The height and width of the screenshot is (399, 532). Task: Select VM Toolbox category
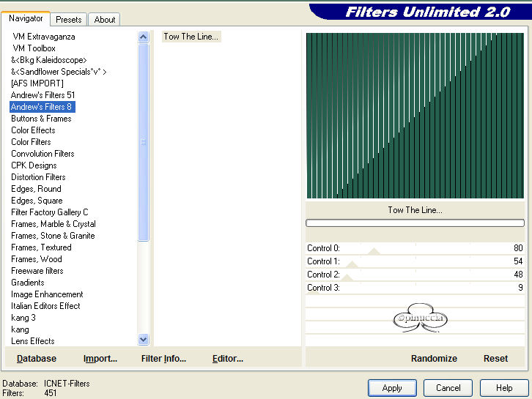[x=34, y=48]
